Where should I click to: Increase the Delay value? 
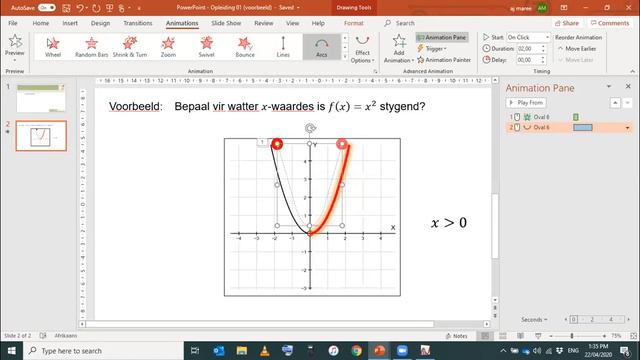[x=543, y=58]
